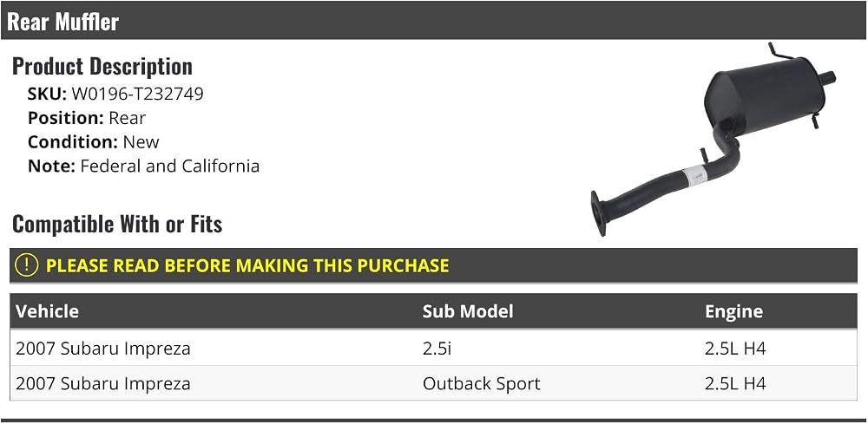Screen dimensions: 868x424
Task: Click the Product Description heading
Action: point(102,67)
